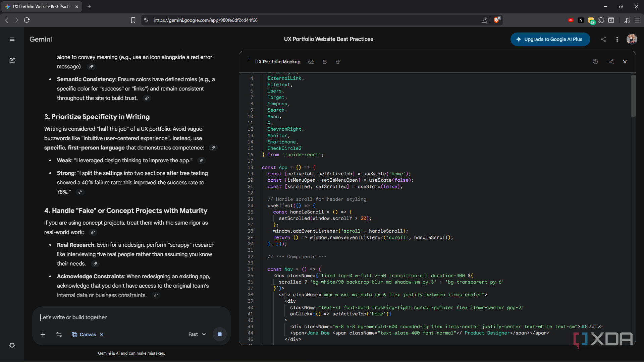Open source link after Semantic Consistency bullet
Viewport: 644px width, 362px height.
pos(147,98)
